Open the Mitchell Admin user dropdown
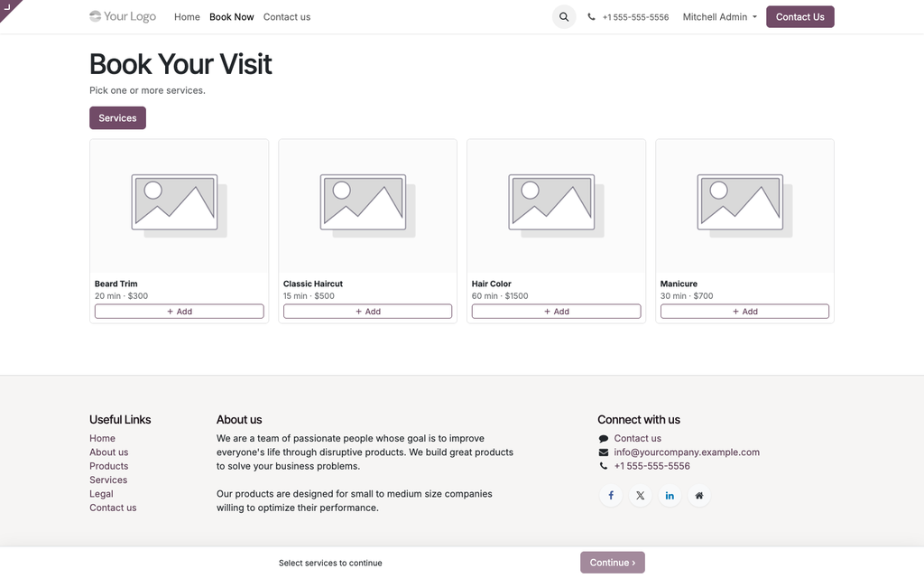This screenshot has width=924, height=578. (719, 17)
